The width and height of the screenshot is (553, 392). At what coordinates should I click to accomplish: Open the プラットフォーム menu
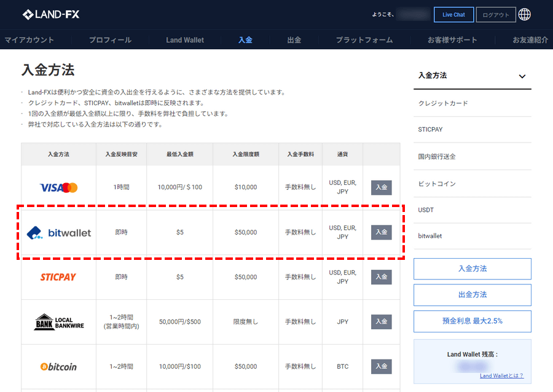[x=364, y=40]
